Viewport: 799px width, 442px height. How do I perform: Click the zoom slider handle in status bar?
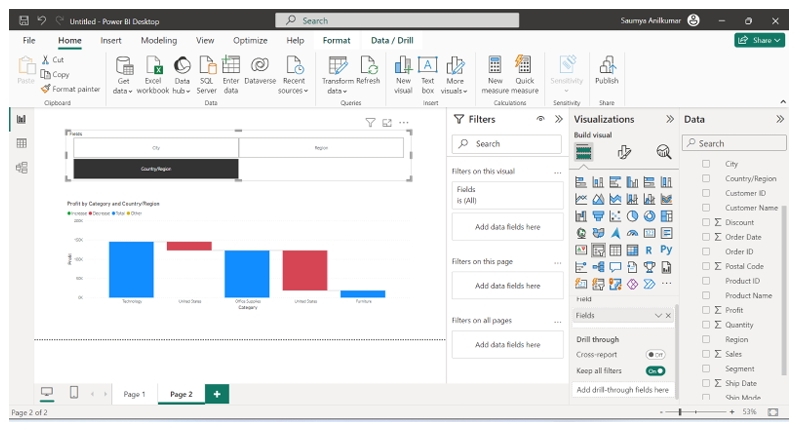pos(680,411)
